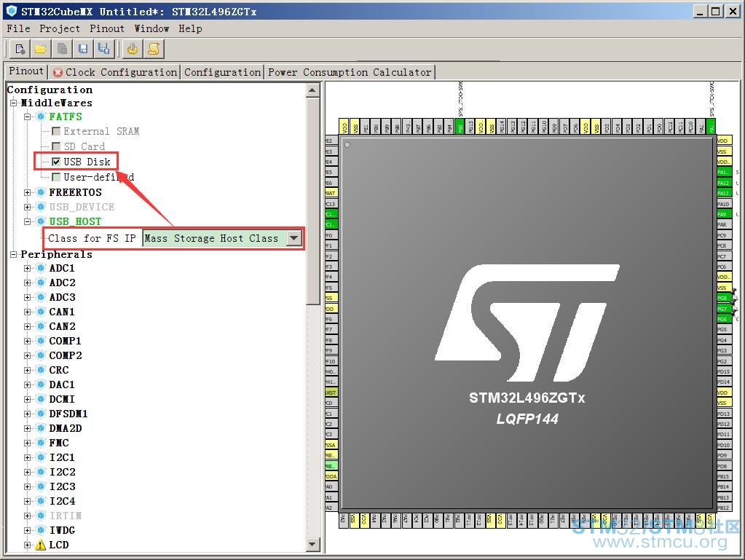
Task: Select the ADC3 peripheral tree item
Action: pyautogui.click(x=62, y=297)
